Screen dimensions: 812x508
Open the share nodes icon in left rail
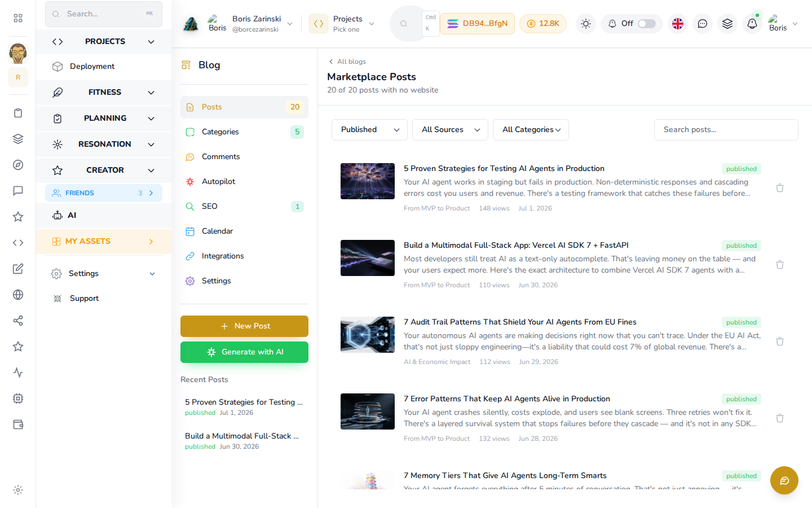(18, 321)
